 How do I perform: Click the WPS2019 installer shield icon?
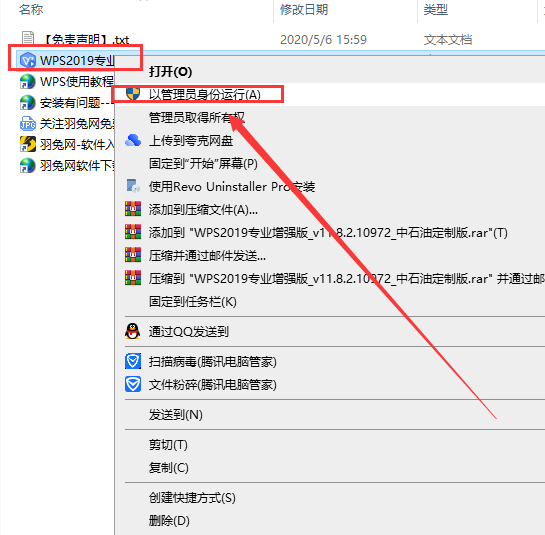(x=27, y=60)
